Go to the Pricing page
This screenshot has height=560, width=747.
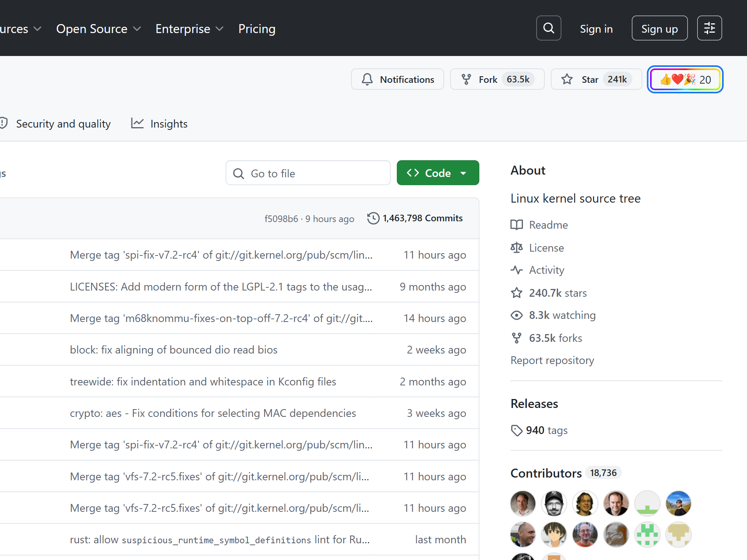click(257, 29)
